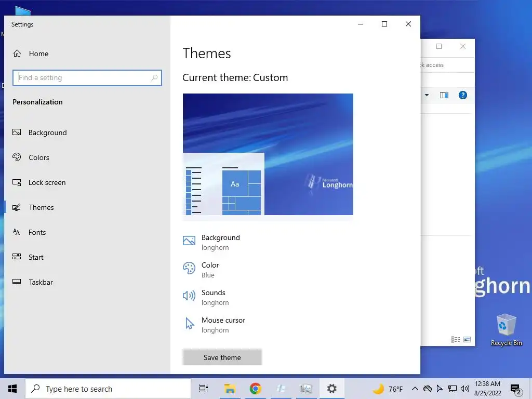Open Start settings page
Screen dimensions: 532x399
click(x=28, y=257)
